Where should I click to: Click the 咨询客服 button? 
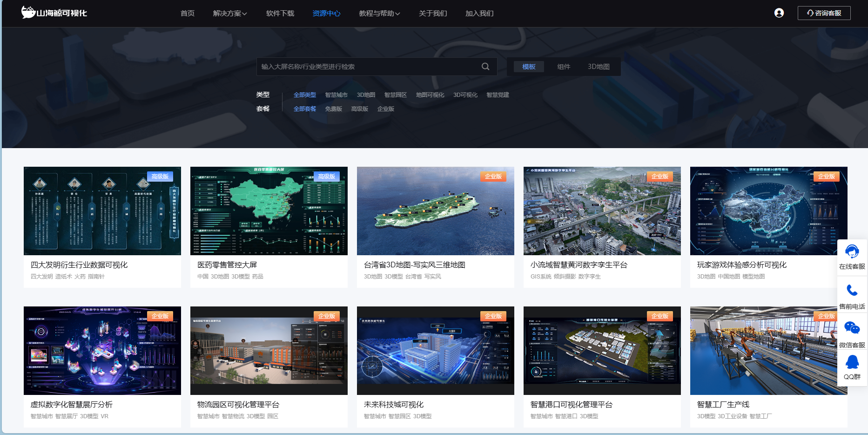pos(824,13)
